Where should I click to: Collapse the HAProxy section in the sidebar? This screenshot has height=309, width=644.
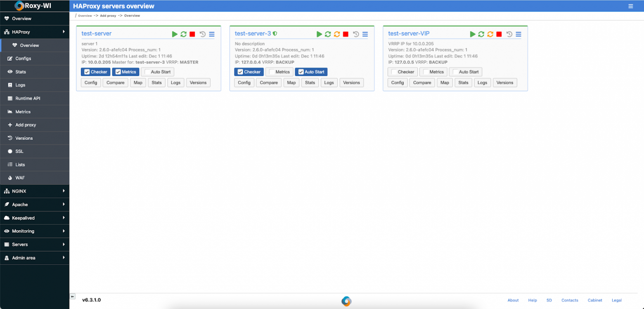pyautogui.click(x=35, y=32)
